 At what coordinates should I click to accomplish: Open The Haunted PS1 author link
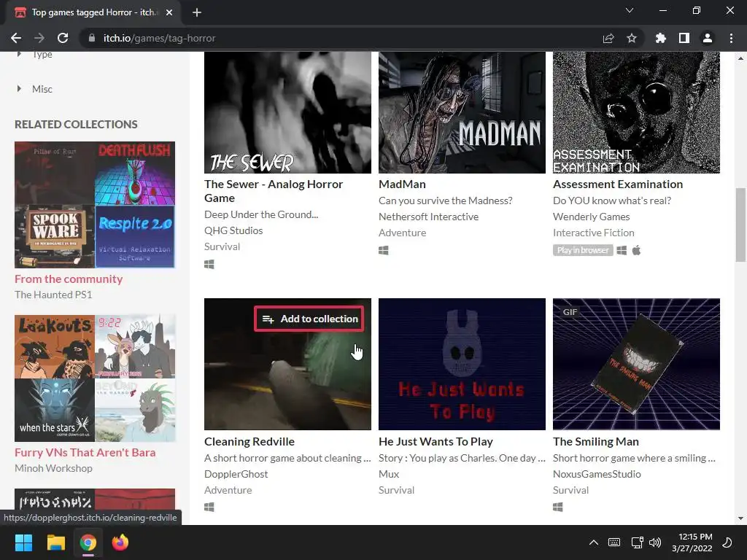click(x=53, y=295)
